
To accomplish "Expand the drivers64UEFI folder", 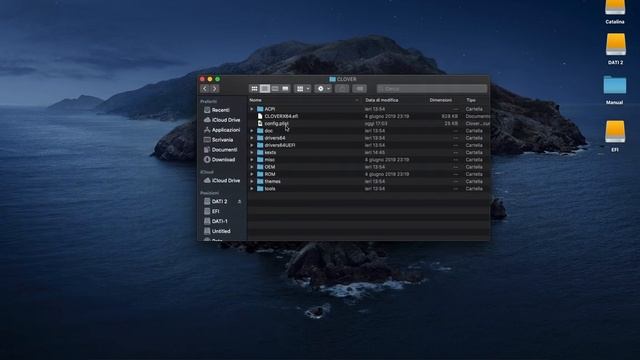I will pyautogui.click(x=252, y=145).
